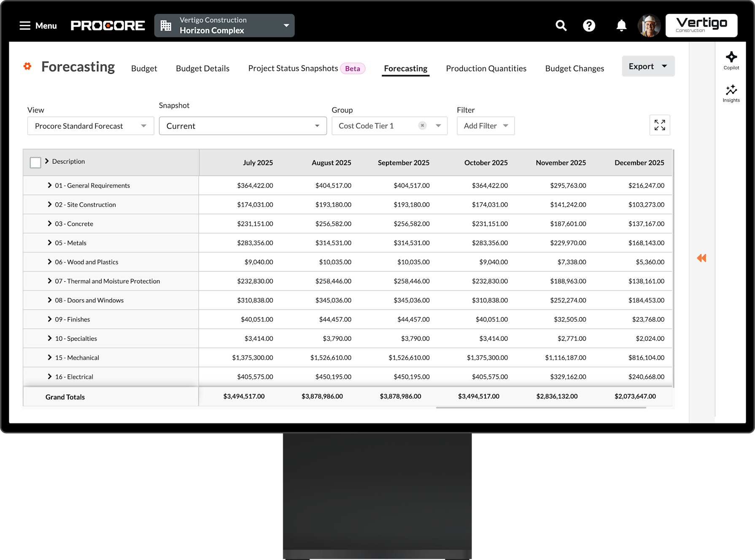Expand the table to fullscreen view
The height and width of the screenshot is (560, 755).
(x=660, y=125)
